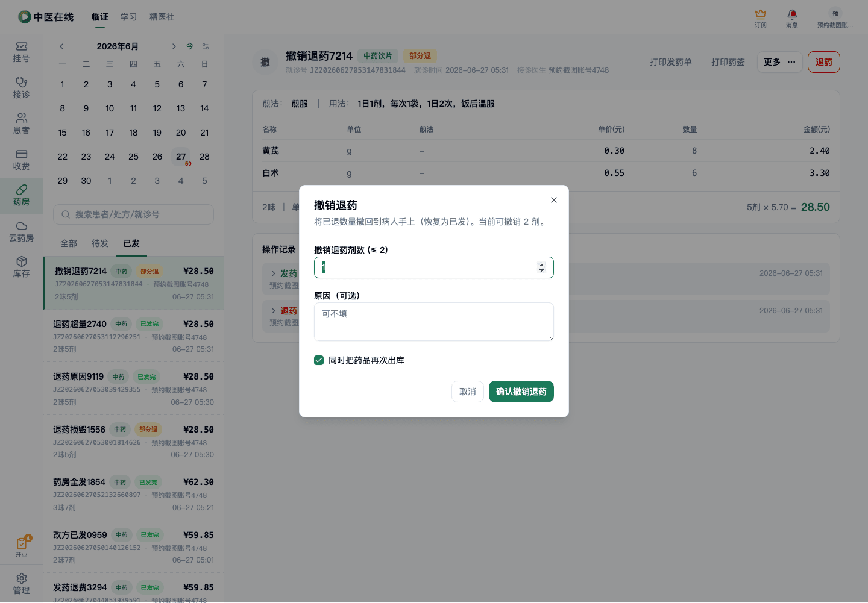The height and width of the screenshot is (603, 868).
Task: Open the 退药原因9119 prescription card
Action: (134, 389)
